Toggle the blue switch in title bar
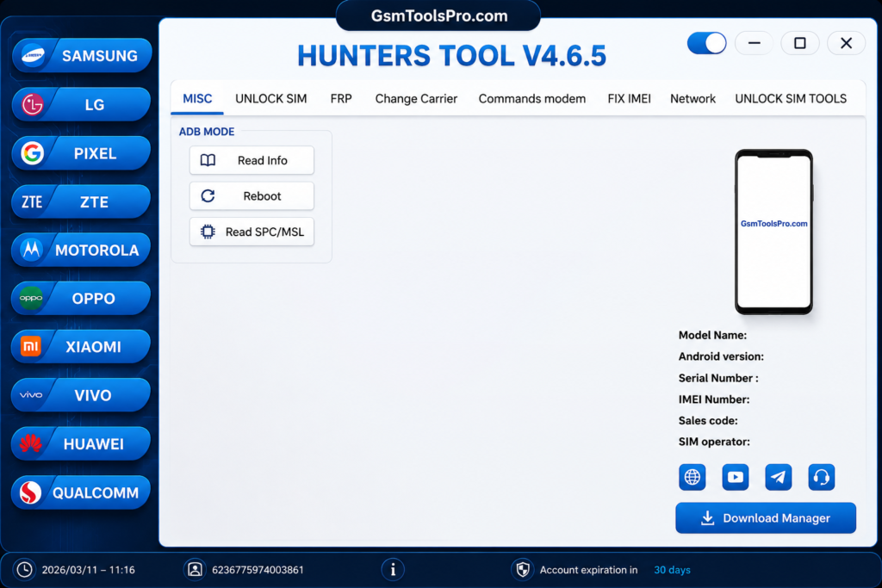The width and height of the screenshot is (882, 588). click(x=706, y=43)
